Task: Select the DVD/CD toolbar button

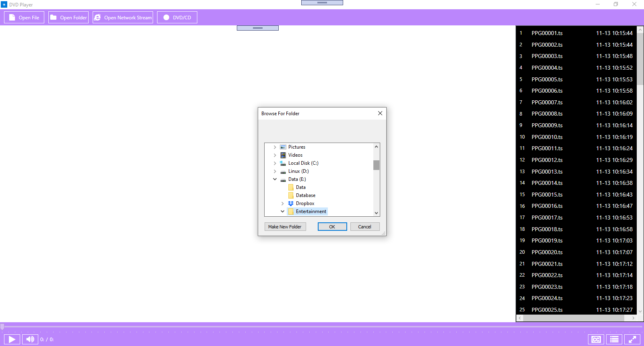Action: [x=177, y=18]
